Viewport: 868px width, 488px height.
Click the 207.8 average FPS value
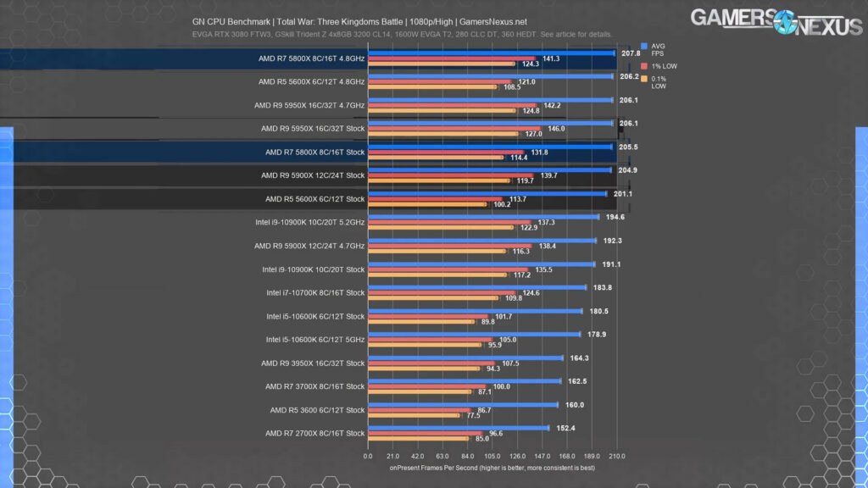[631, 53]
